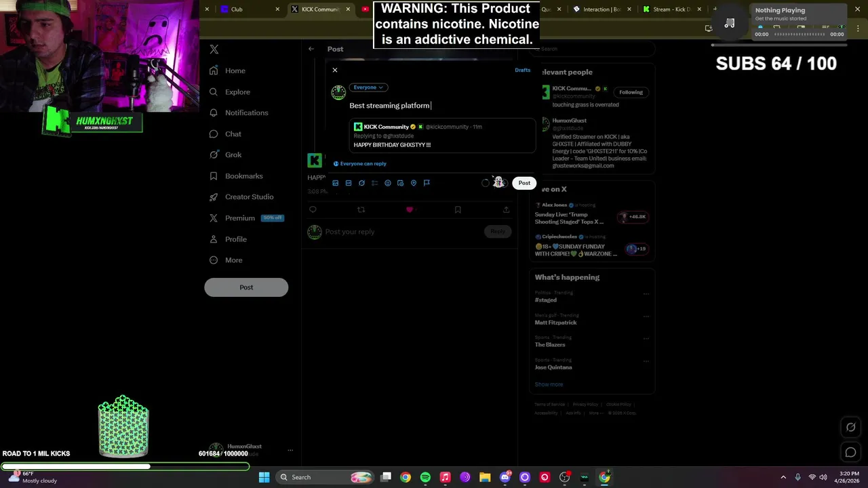
Task: Insert an emoji into the post
Action: click(388, 183)
